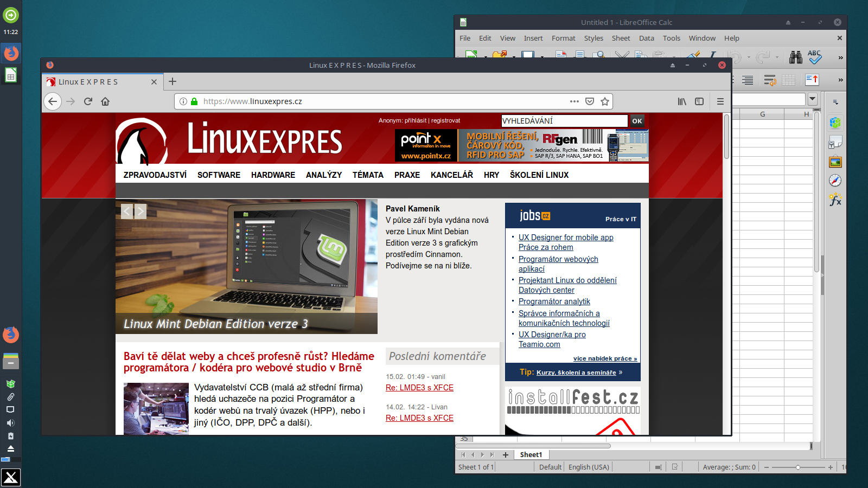Open Functions deck in Calc sidebar
This screenshot has height=488, width=868.
835,200
